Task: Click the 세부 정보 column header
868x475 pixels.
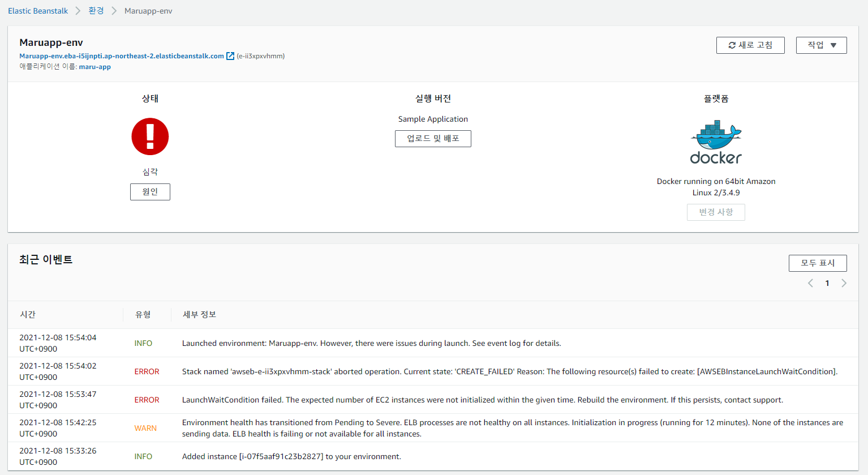Action: pyautogui.click(x=199, y=314)
